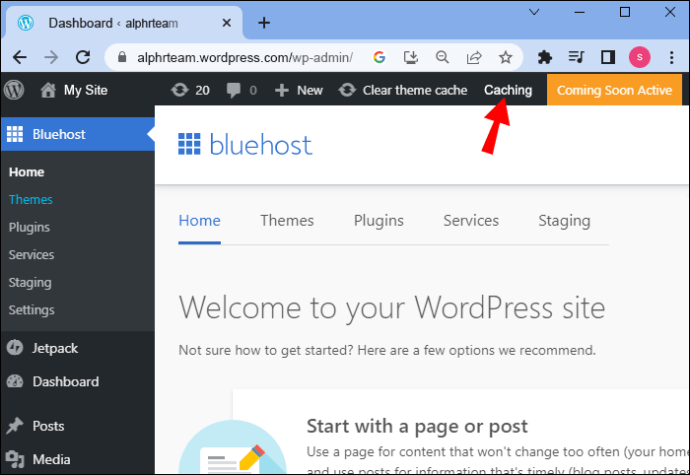The image size is (690, 475).
Task: Open the tab search chevron
Action: click(x=534, y=12)
